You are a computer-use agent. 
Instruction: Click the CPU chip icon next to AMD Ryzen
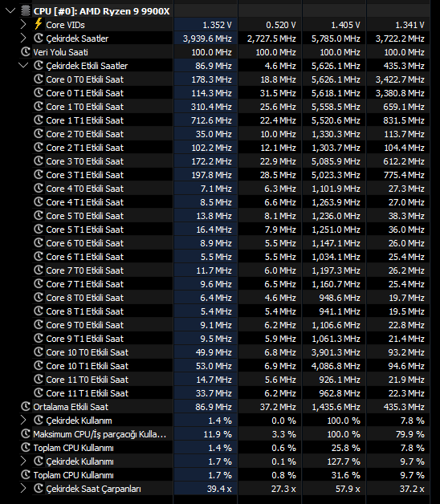coord(26,11)
